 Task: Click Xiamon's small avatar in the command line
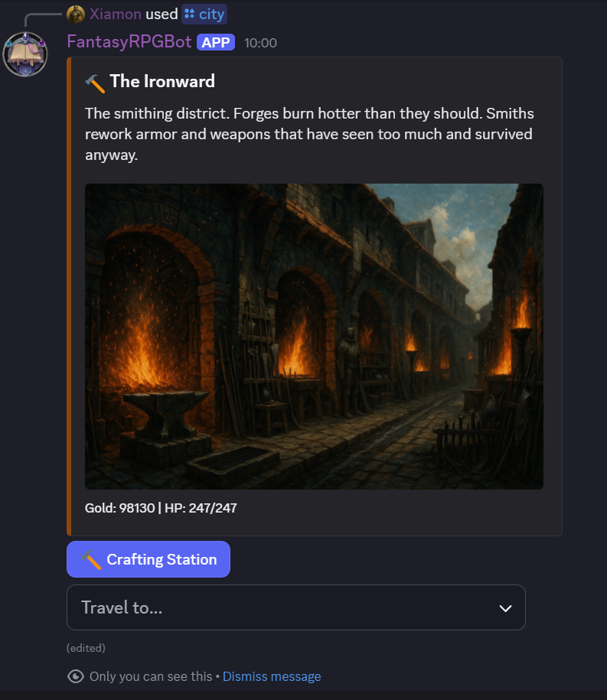pyautogui.click(x=76, y=15)
